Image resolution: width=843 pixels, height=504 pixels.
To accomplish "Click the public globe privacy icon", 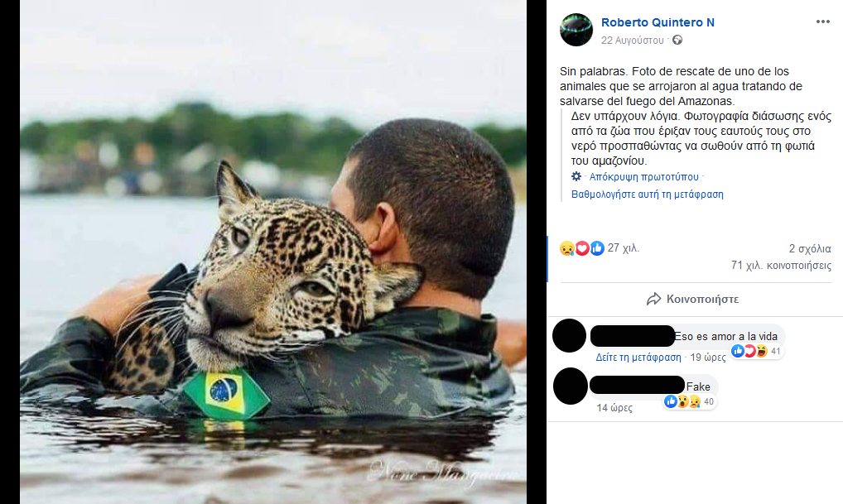I will pos(677,40).
